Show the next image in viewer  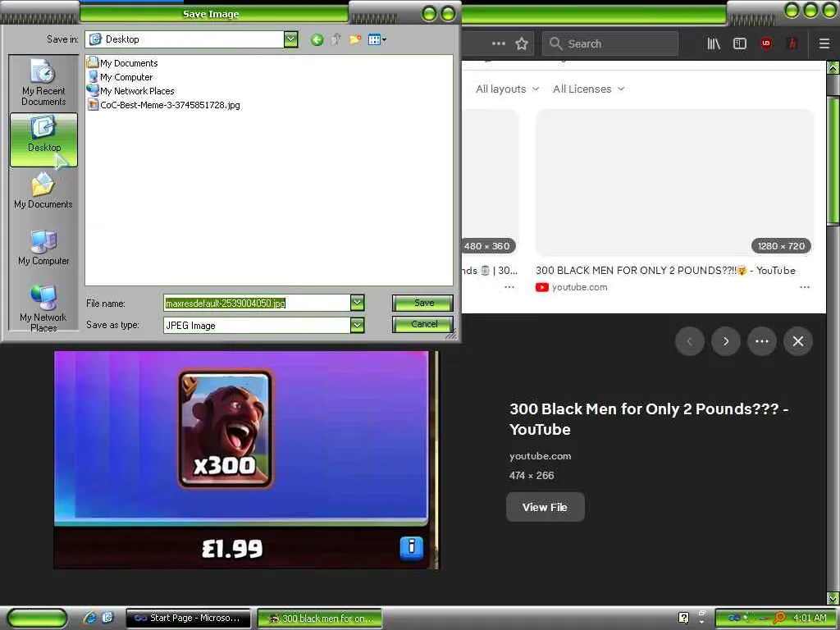coord(726,341)
